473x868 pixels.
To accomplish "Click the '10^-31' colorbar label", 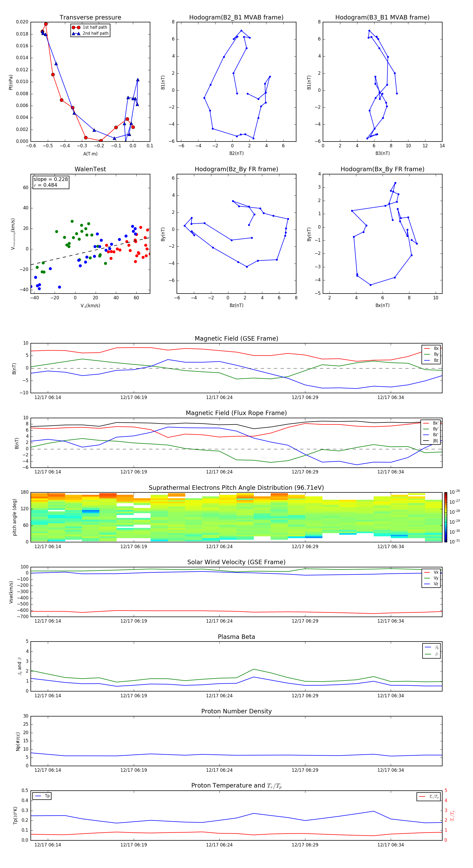I will pyautogui.click(x=455, y=542).
